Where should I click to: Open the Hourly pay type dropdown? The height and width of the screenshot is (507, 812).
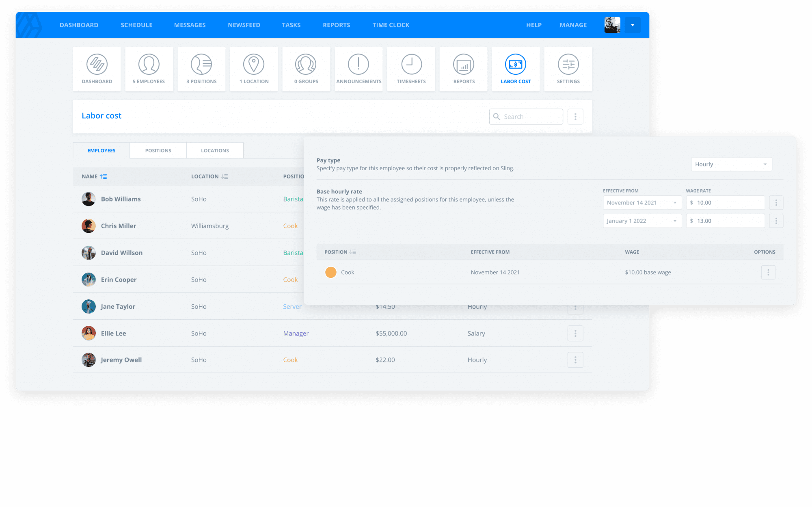click(732, 164)
